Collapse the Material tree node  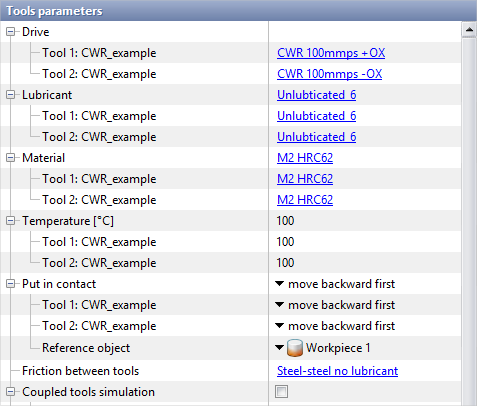coord(11,158)
